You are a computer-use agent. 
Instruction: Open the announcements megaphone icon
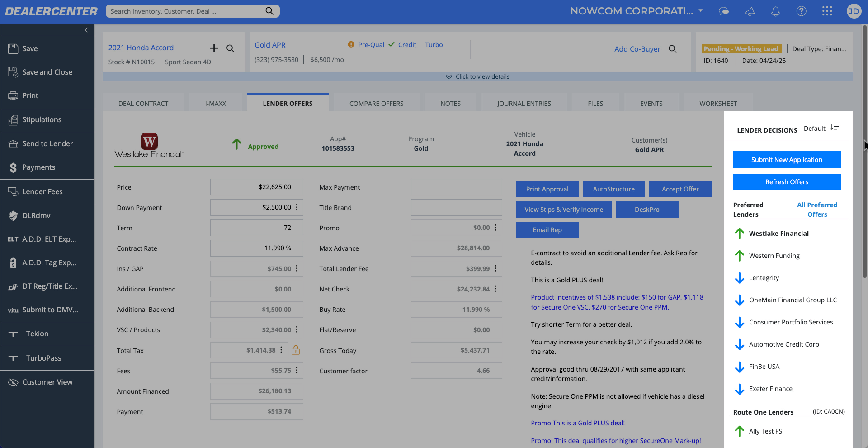point(750,11)
